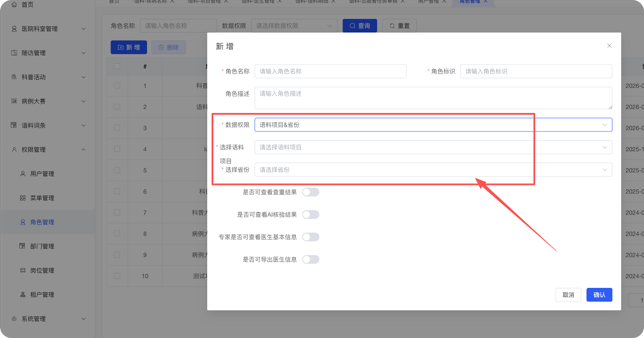Click row number 2 in the table
This screenshot has width=644, height=338.
click(145, 107)
